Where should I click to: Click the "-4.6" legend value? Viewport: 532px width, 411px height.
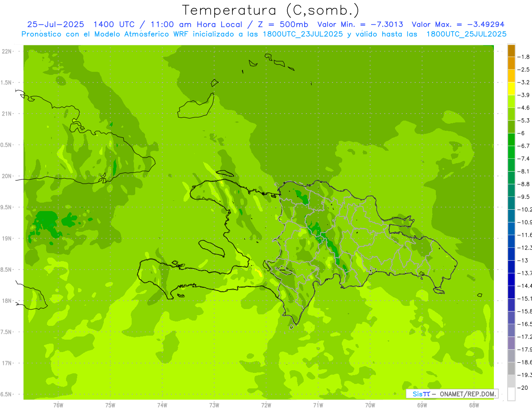tap(524, 108)
